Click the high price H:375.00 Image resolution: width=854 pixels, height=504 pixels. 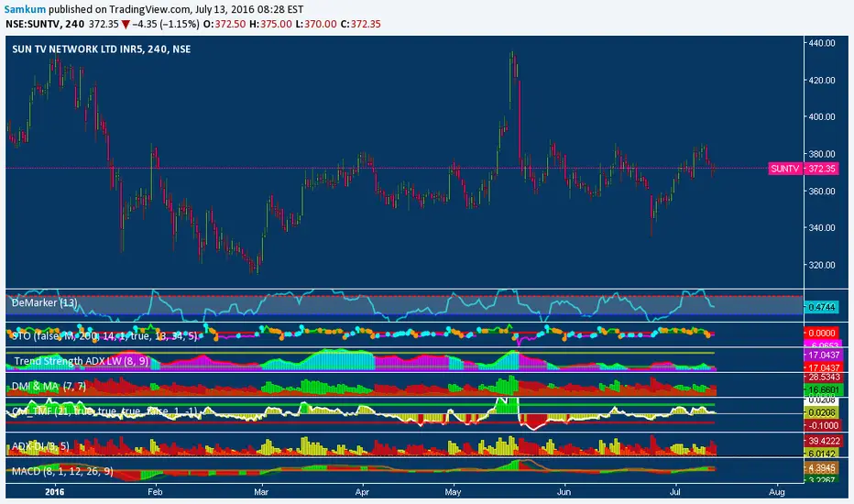click(270, 24)
